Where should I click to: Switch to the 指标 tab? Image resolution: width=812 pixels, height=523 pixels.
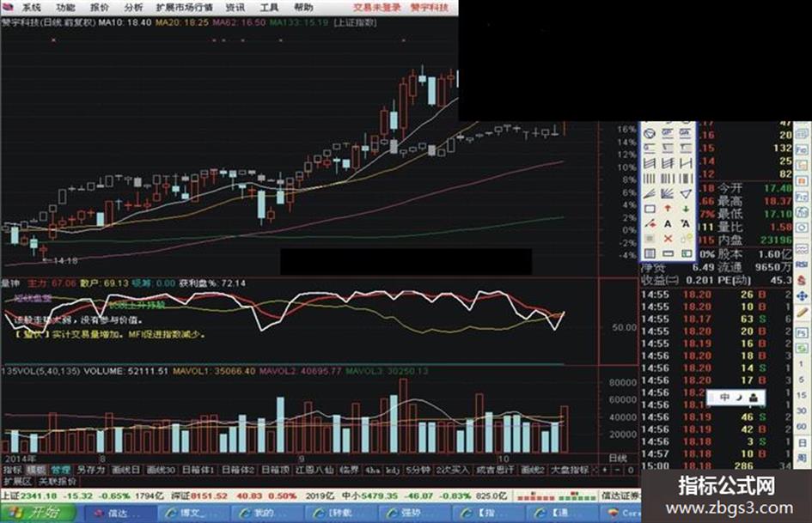click(x=12, y=470)
